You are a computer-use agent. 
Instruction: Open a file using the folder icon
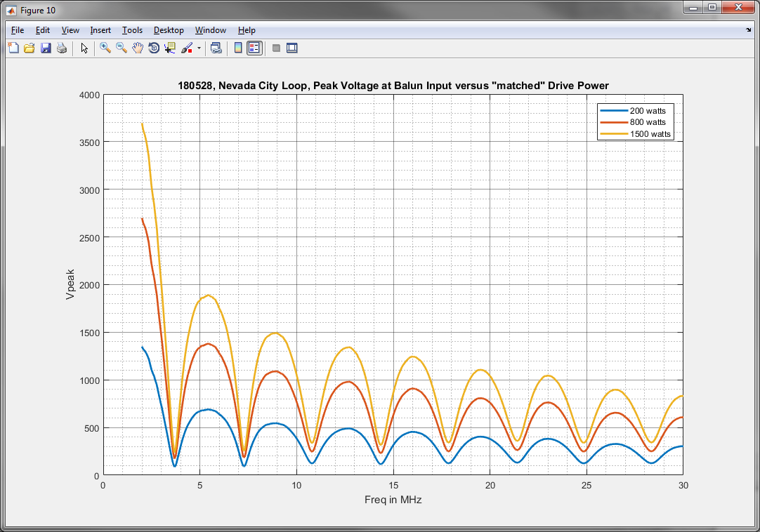tap(30, 48)
